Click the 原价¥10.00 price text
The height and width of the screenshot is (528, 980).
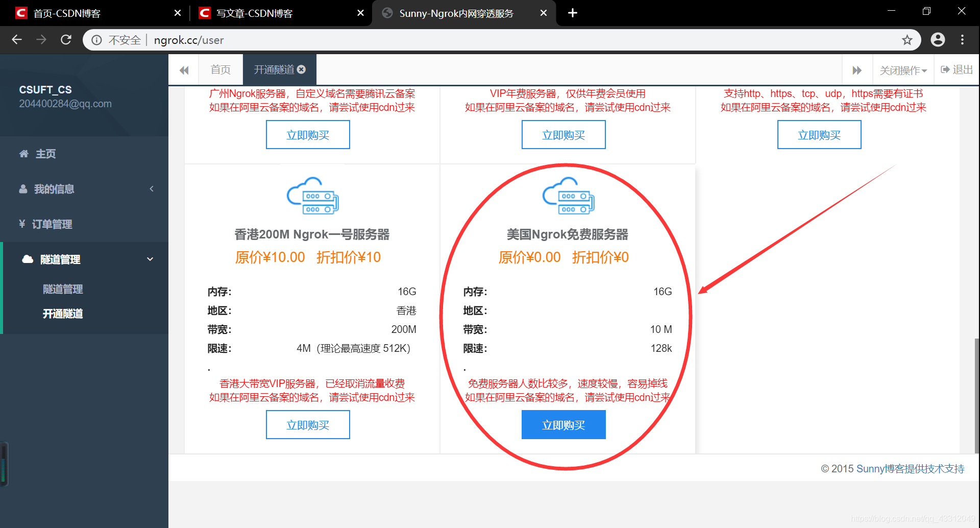(270, 257)
